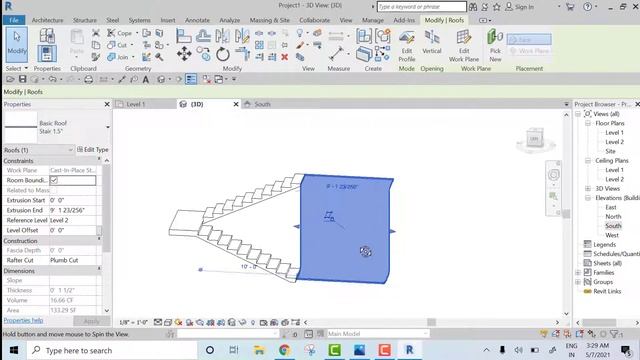Open the Massing & Site ribbon tab

pos(269,20)
